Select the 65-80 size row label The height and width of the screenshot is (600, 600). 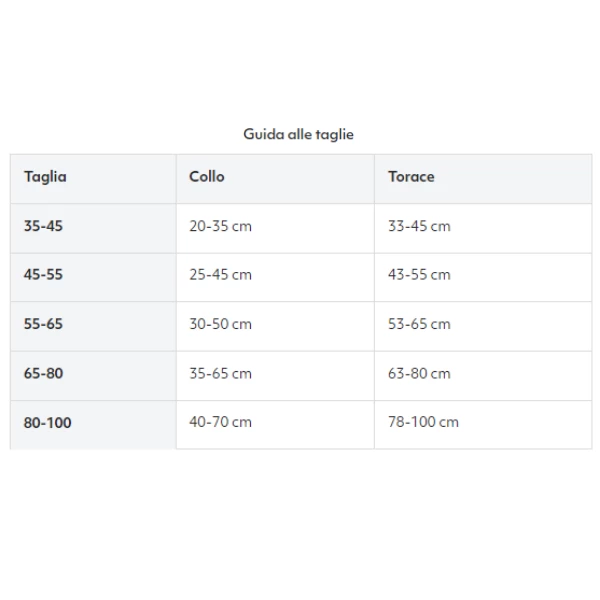coord(43,374)
